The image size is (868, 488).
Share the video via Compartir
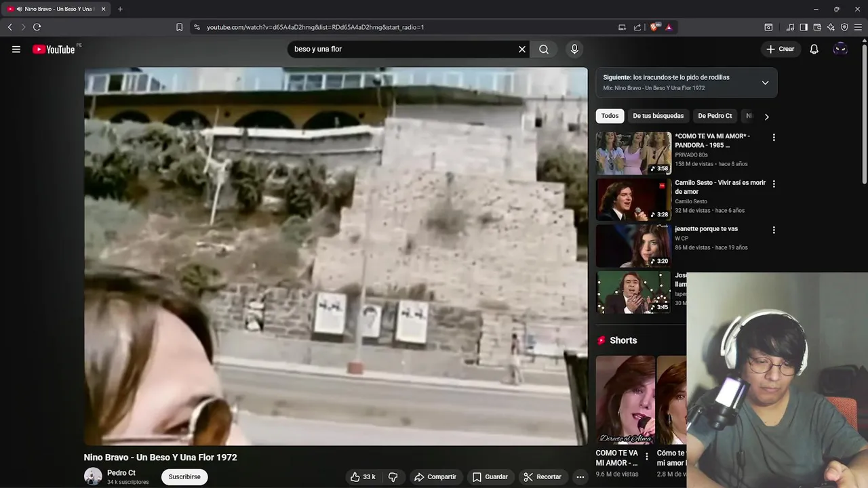coord(435,476)
